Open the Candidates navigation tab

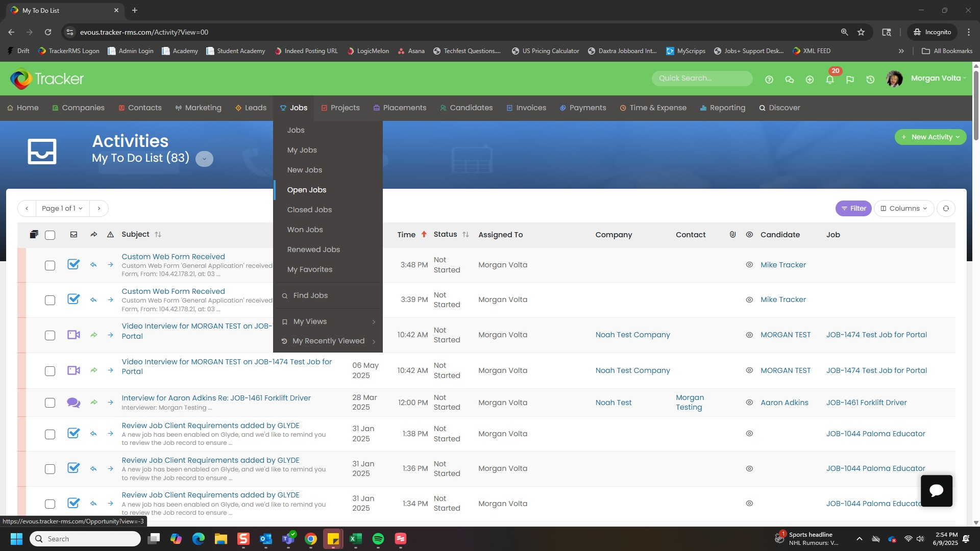tap(466, 108)
